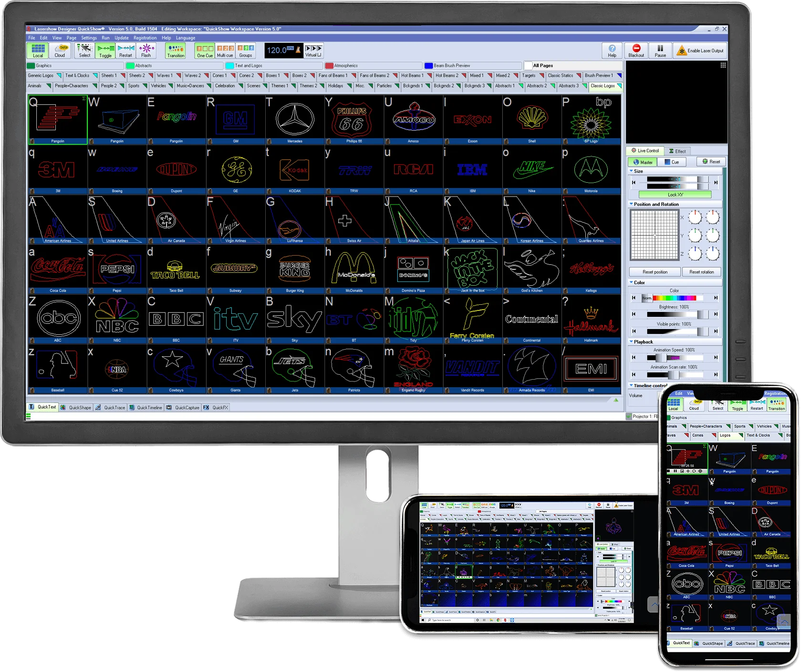
Task: Open the Sports page tab on the monitor
Action: point(137,86)
